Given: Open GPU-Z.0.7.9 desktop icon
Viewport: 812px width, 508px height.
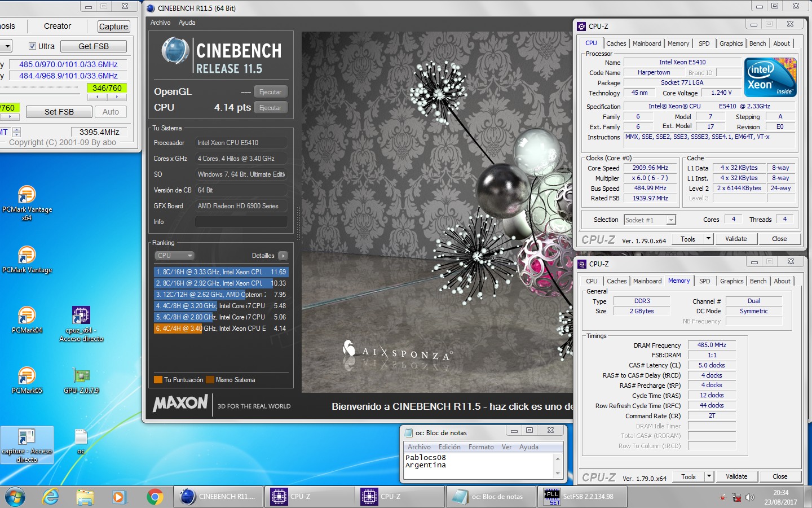Looking at the screenshot, I should click(81, 380).
